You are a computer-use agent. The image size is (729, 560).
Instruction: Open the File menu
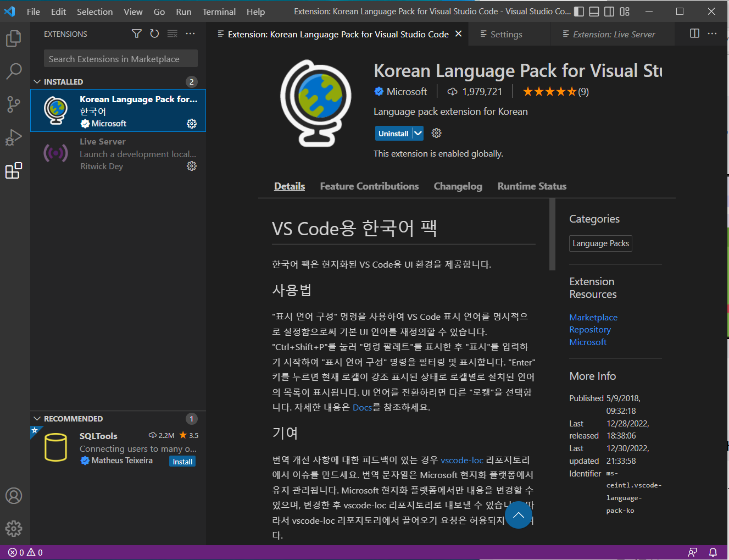pos(34,12)
